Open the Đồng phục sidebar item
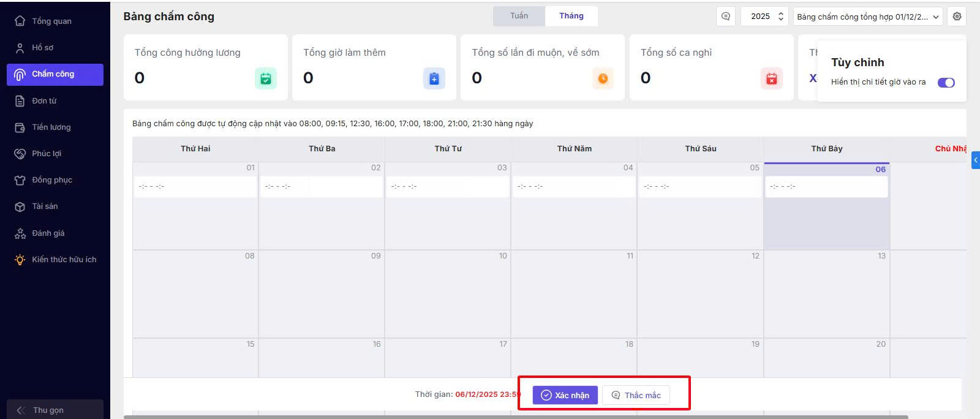Screen dimensions: 980x419 coord(52,180)
